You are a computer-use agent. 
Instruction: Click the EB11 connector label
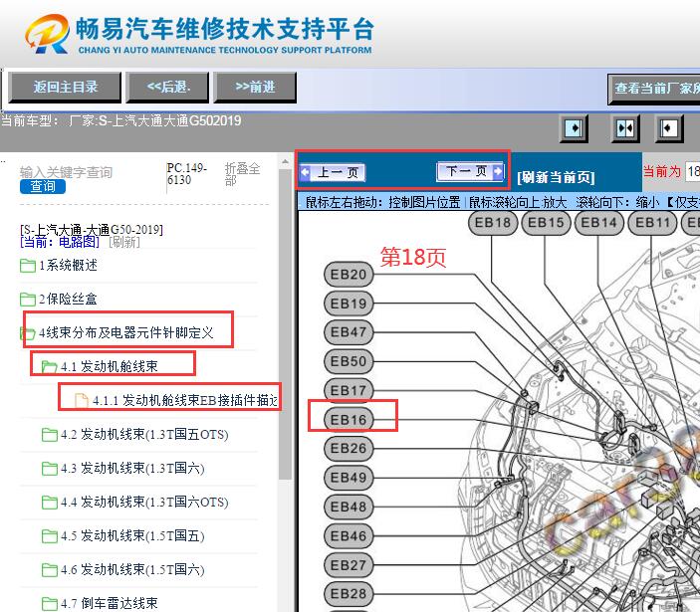pos(652,223)
